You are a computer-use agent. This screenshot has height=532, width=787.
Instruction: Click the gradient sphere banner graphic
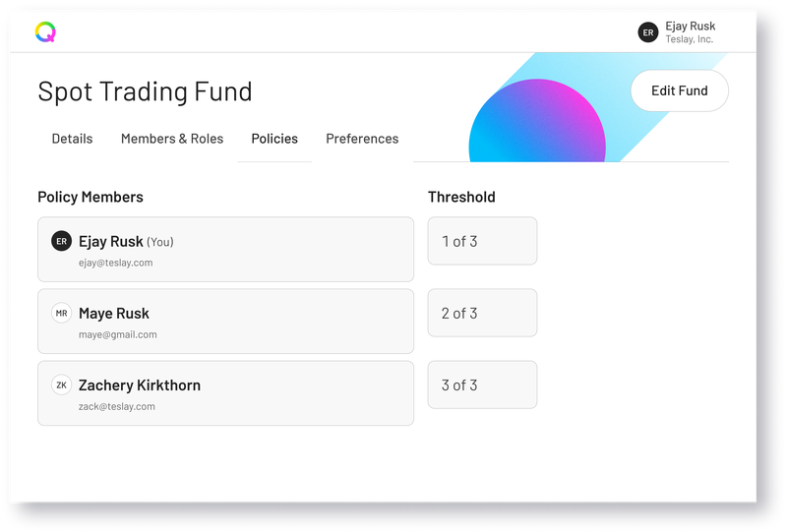[x=537, y=120]
